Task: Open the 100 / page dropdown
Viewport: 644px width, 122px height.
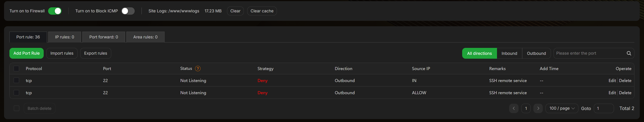Action: point(562,108)
